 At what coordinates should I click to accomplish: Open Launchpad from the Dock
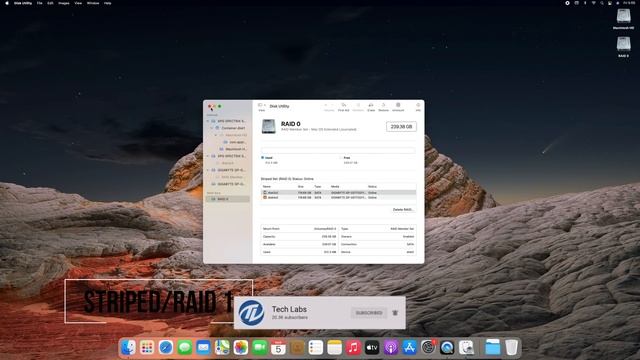pos(147,348)
